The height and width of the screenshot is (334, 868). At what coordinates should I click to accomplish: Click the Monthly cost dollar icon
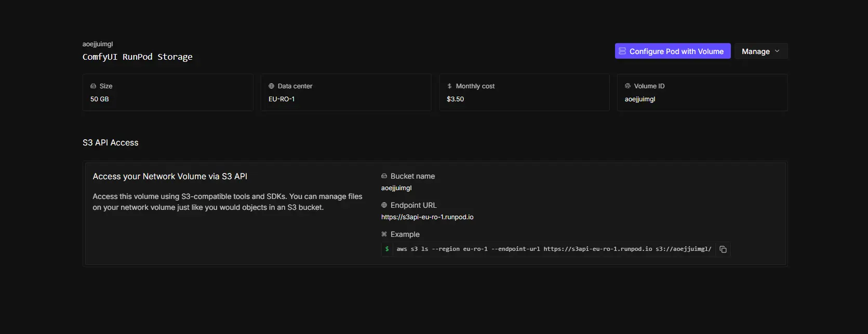click(x=449, y=86)
